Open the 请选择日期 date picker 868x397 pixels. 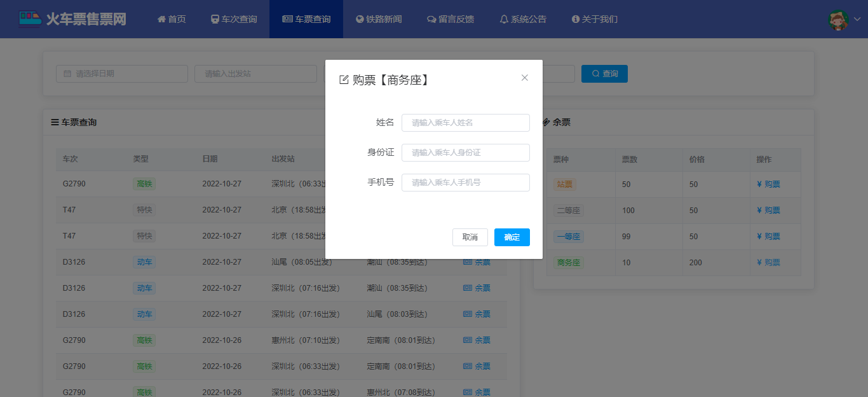coord(122,74)
